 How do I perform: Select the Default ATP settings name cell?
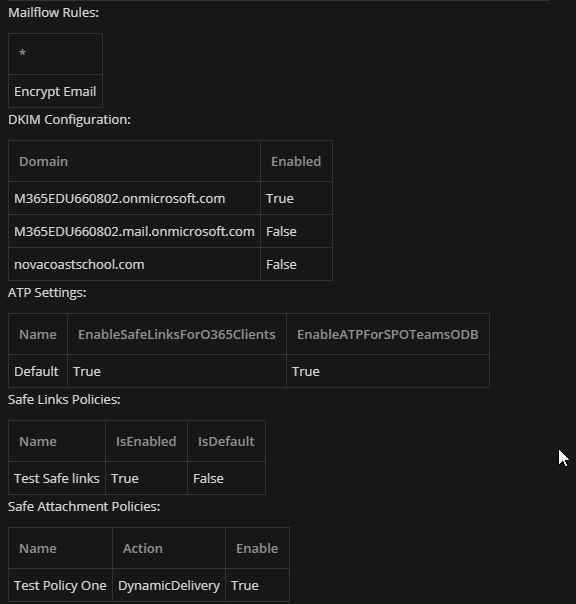(38, 371)
